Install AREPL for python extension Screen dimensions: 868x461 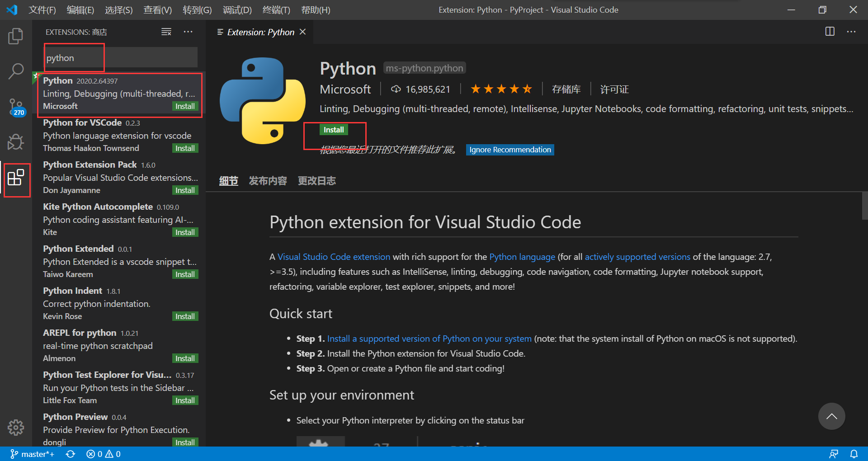click(185, 358)
